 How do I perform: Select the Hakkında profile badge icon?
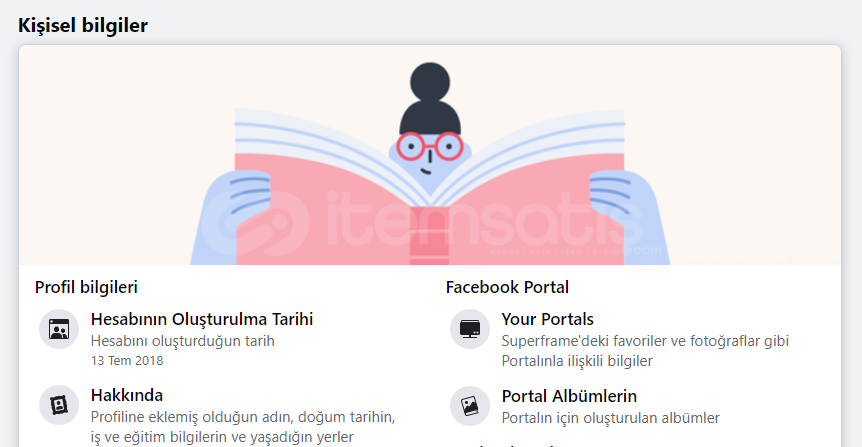59,405
